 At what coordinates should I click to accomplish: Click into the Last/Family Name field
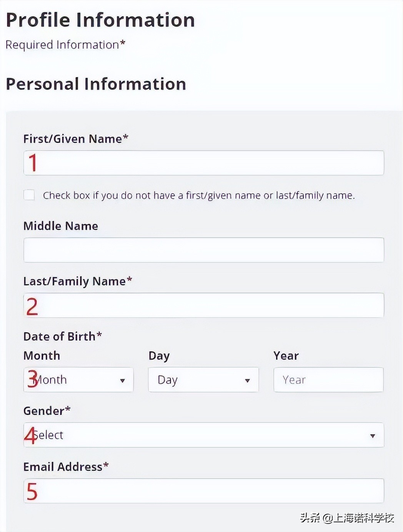(204, 305)
